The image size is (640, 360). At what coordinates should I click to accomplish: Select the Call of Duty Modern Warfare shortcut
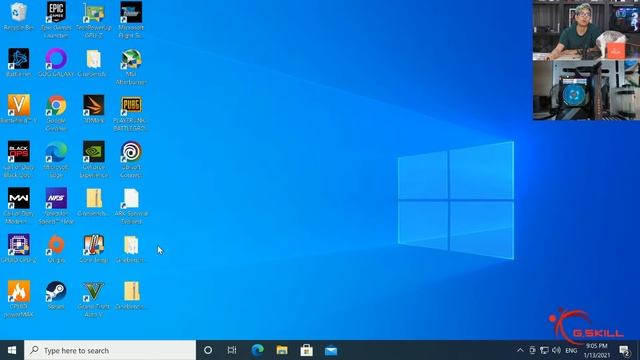point(18,206)
